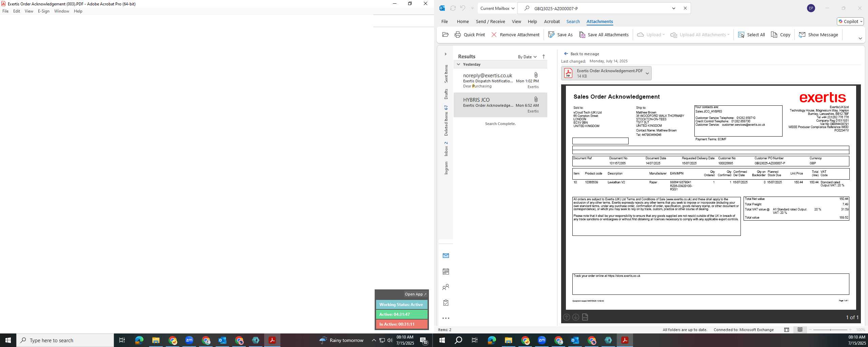Image resolution: width=868 pixels, height=347 pixels.
Task: Open the Inbox 2 folder
Action: tap(446, 149)
